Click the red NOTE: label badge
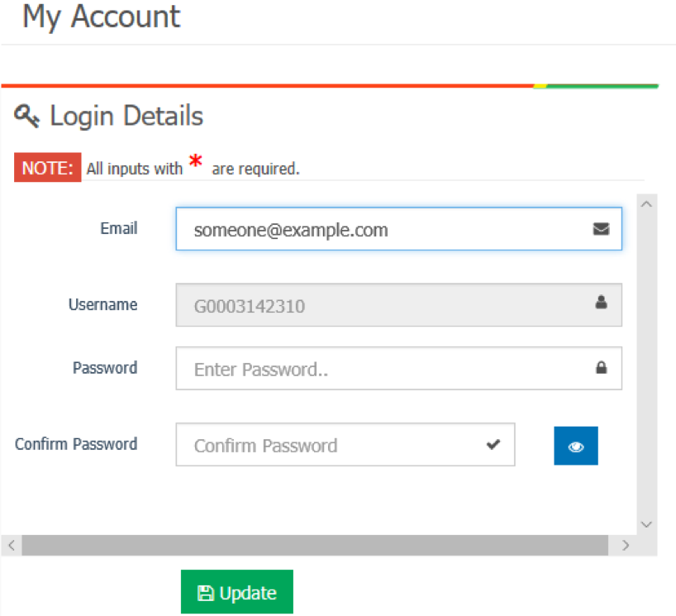 47,167
